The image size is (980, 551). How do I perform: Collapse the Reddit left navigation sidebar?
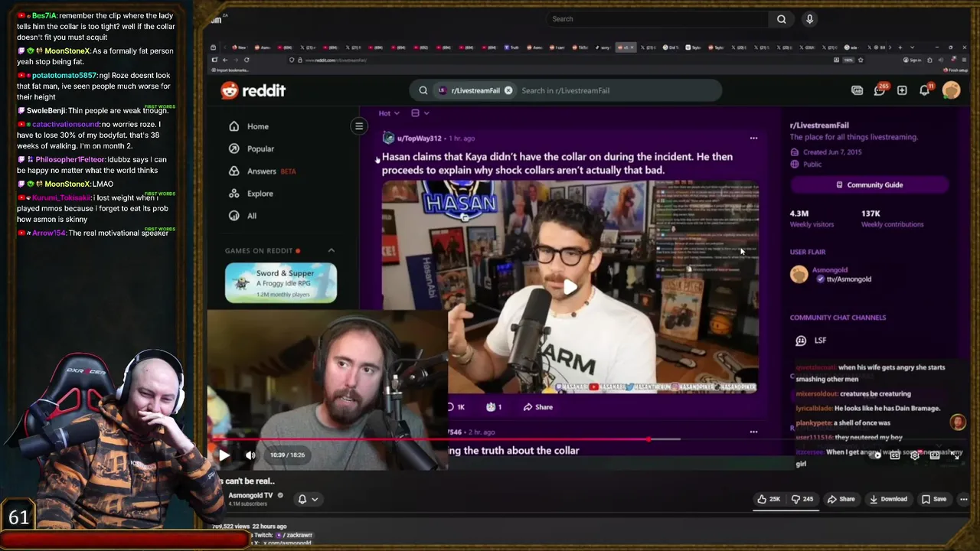pyautogui.click(x=358, y=126)
